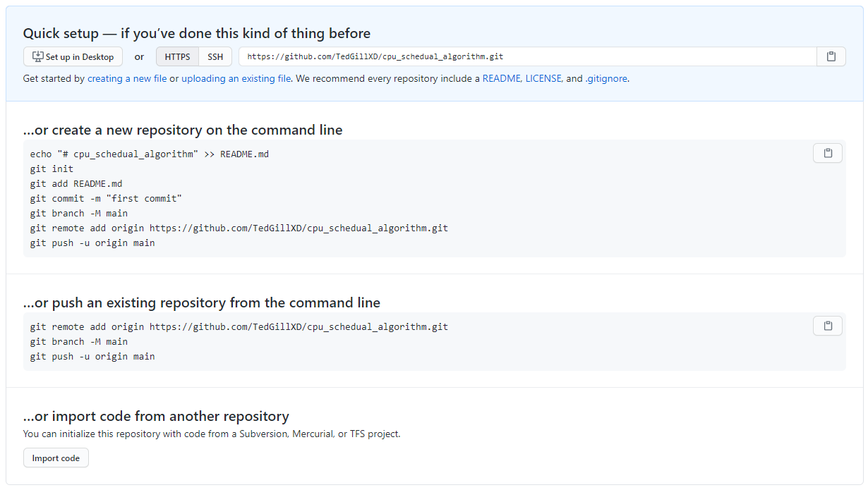
Task: Click the 'import code from another repository' heading
Action: coord(156,416)
